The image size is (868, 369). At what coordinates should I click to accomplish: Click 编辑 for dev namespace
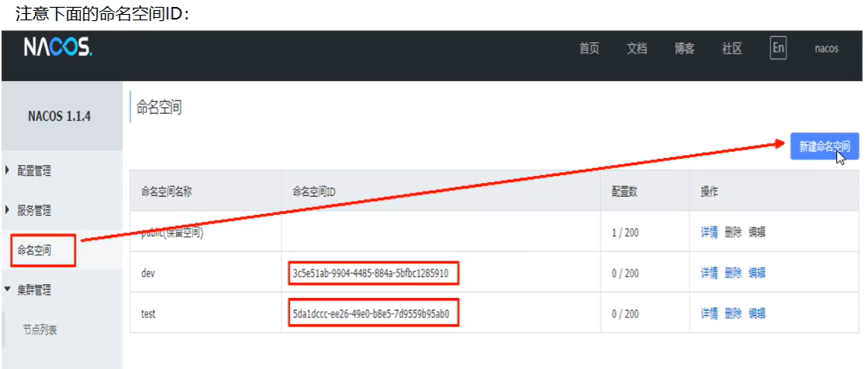(757, 272)
